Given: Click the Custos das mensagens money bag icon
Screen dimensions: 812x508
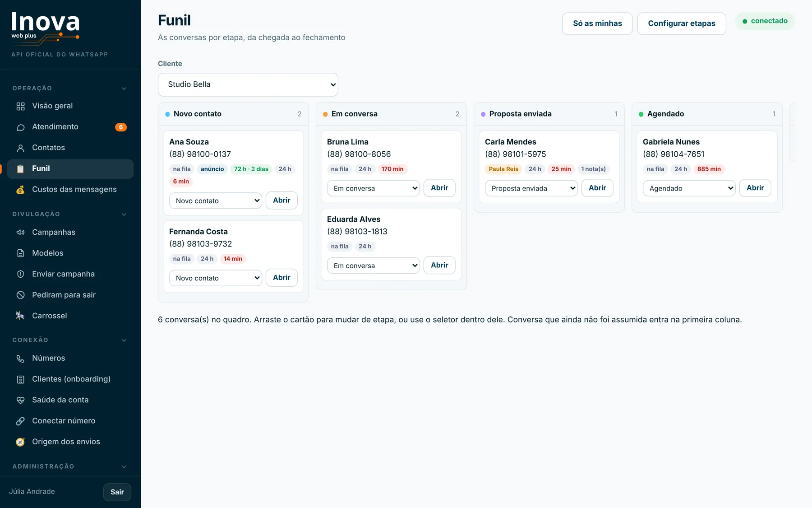Looking at the screenshot, I should tap(20, 190).
